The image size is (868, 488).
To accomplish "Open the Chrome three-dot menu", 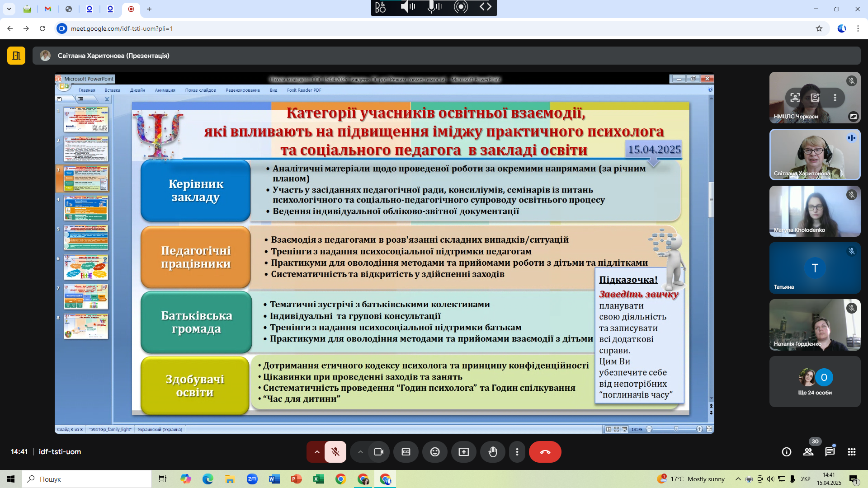I will (858, 28).
